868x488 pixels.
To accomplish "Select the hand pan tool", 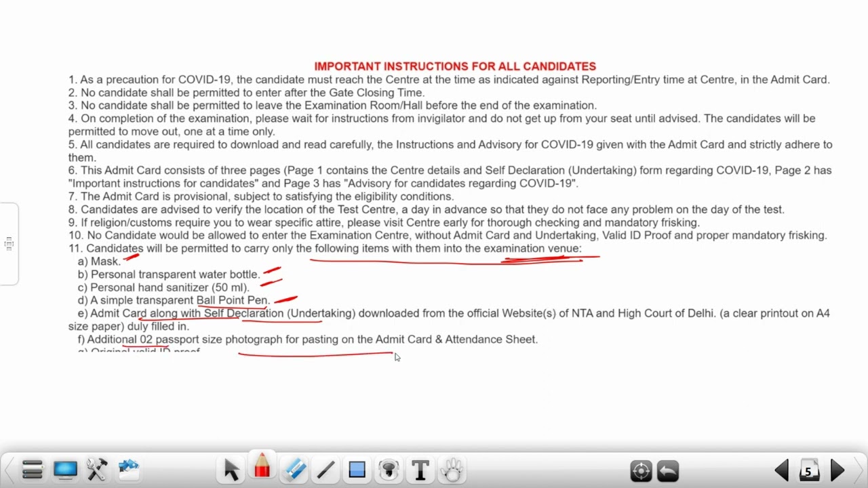I will click(x=452, y=469).
